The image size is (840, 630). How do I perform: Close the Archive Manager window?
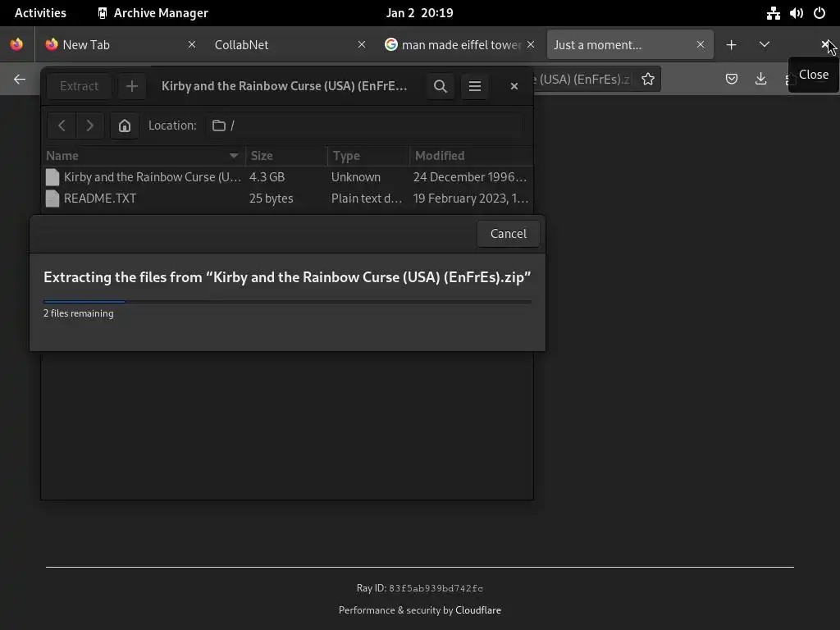[x=514, y=86]
